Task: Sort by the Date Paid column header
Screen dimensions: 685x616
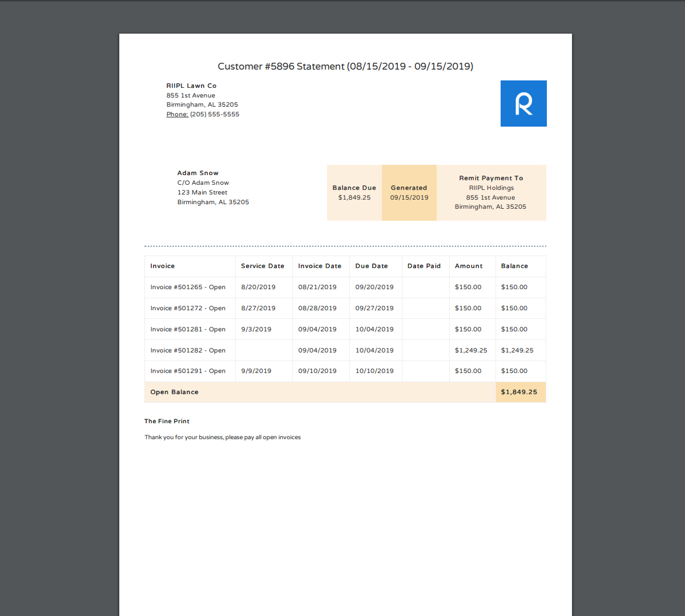Action: coord(424,266)
